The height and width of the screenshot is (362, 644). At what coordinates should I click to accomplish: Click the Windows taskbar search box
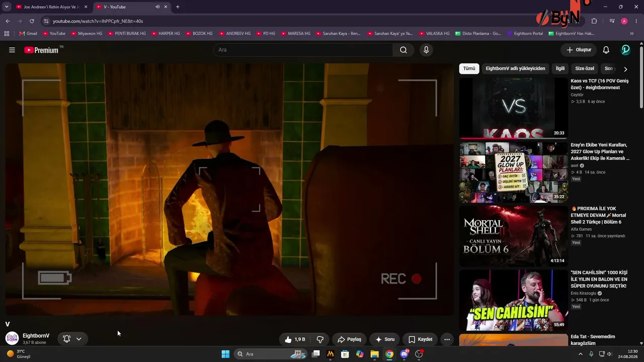click(271, 354)
